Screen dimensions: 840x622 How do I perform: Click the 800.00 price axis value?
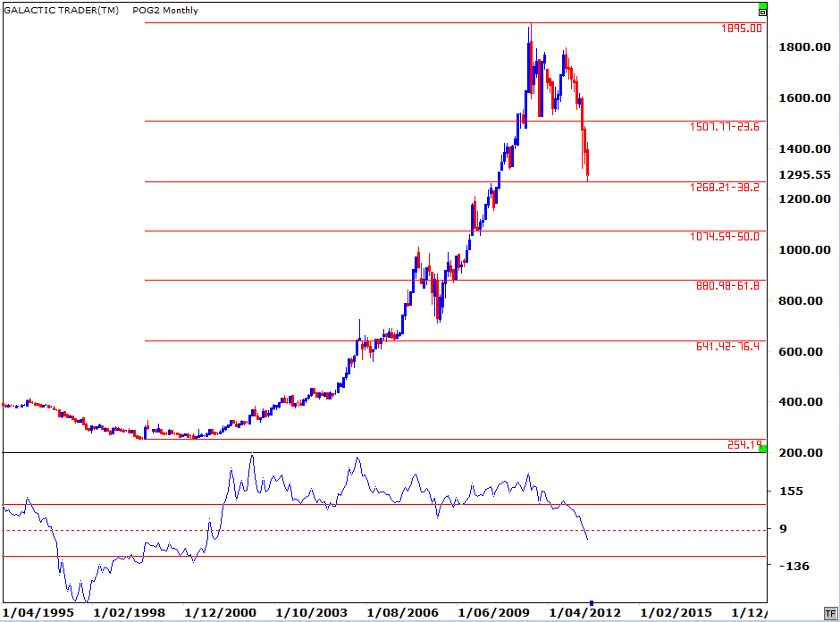point(801,300)
